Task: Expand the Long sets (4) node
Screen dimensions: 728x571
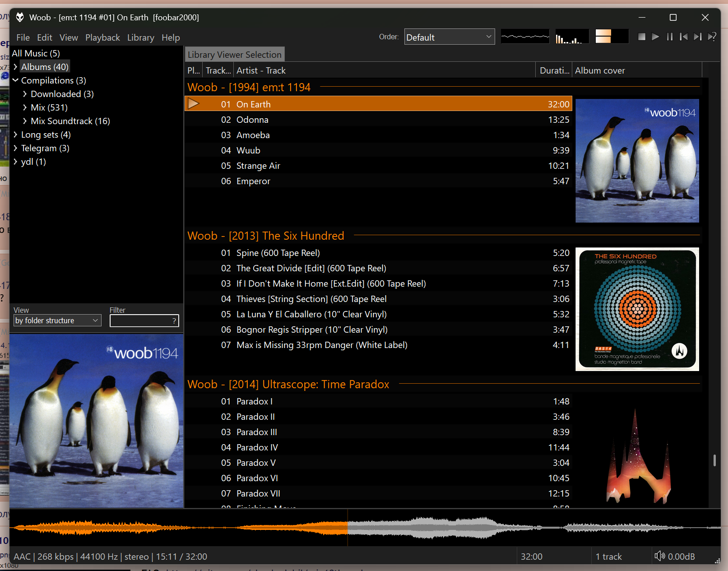Action: (15, 135)
